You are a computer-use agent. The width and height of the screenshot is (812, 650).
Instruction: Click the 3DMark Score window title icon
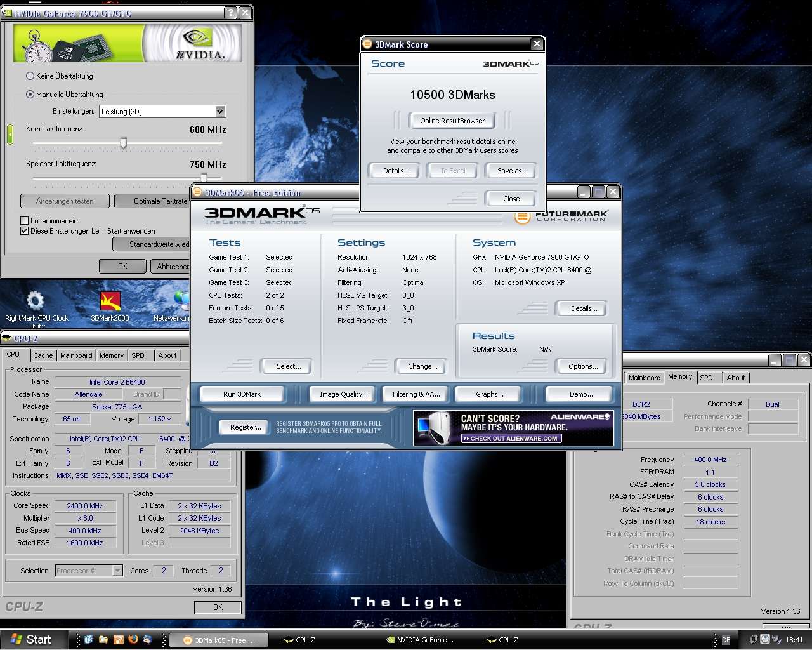tap(367, 44)
